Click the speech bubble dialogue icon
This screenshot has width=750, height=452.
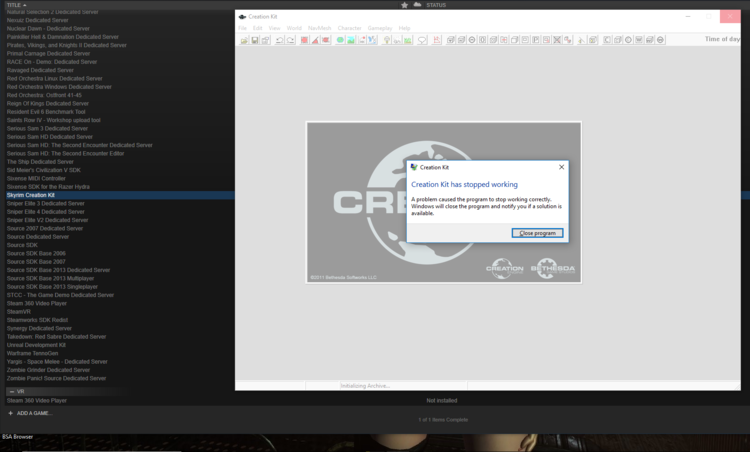point(421,40)
